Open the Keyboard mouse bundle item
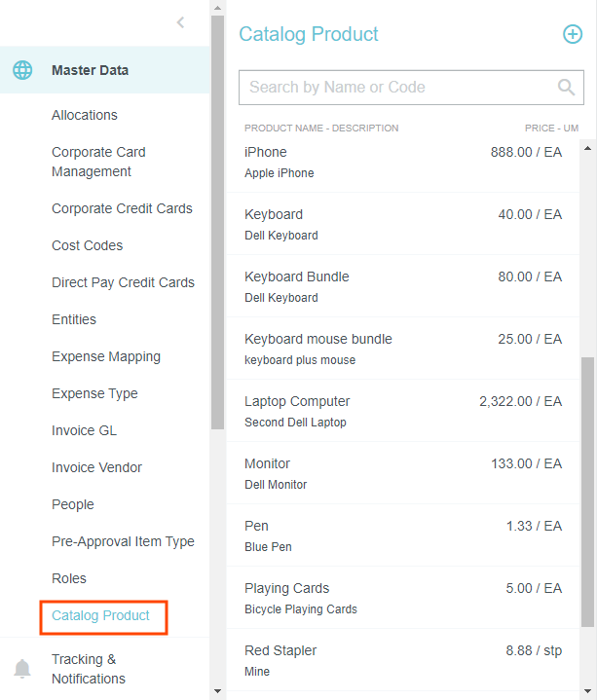Screen dimensions: 597x700 (x=403, y=349)
